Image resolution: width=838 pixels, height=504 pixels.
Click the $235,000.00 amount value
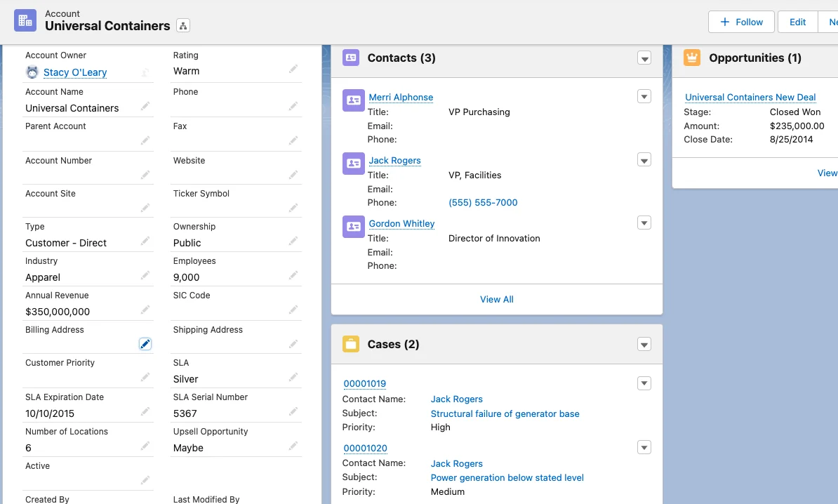tap(797, 126)
